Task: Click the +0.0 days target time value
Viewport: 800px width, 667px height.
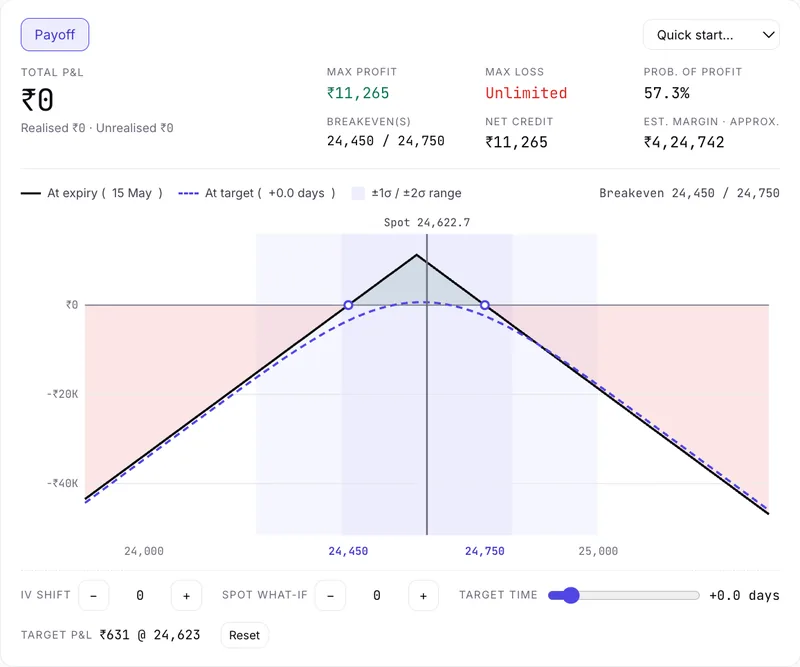Action: (744, 596)
